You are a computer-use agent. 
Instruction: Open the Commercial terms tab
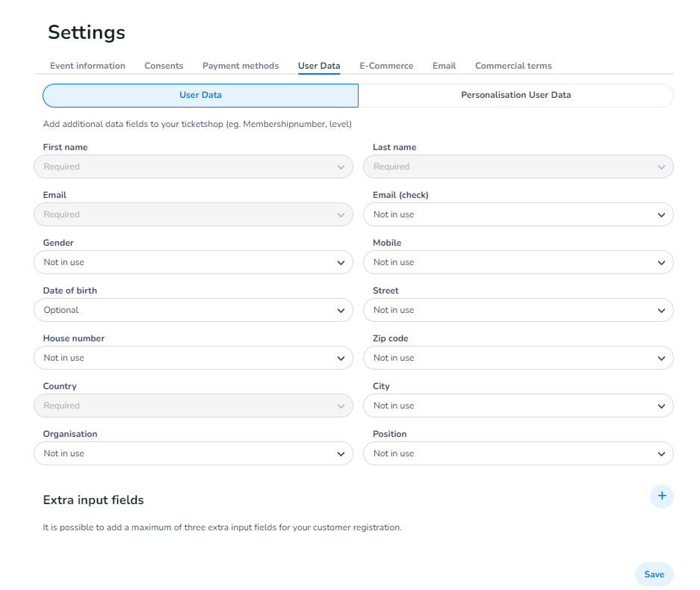point(513,66)
